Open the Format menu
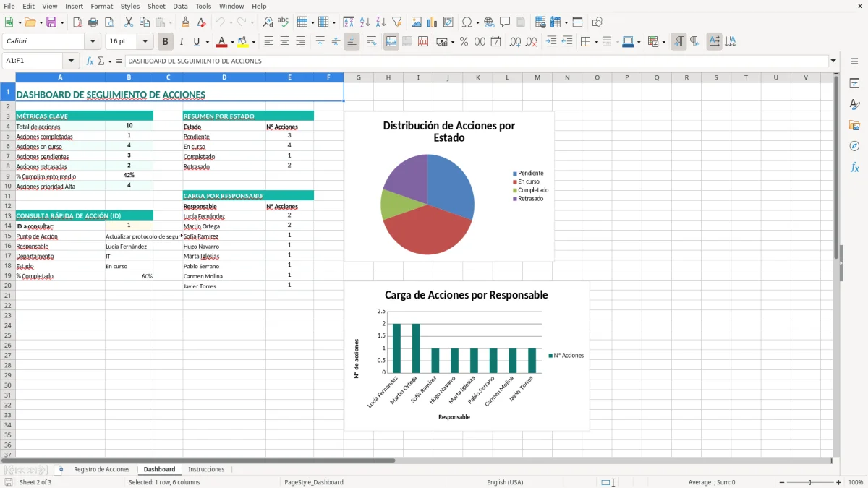 (102, 6)
